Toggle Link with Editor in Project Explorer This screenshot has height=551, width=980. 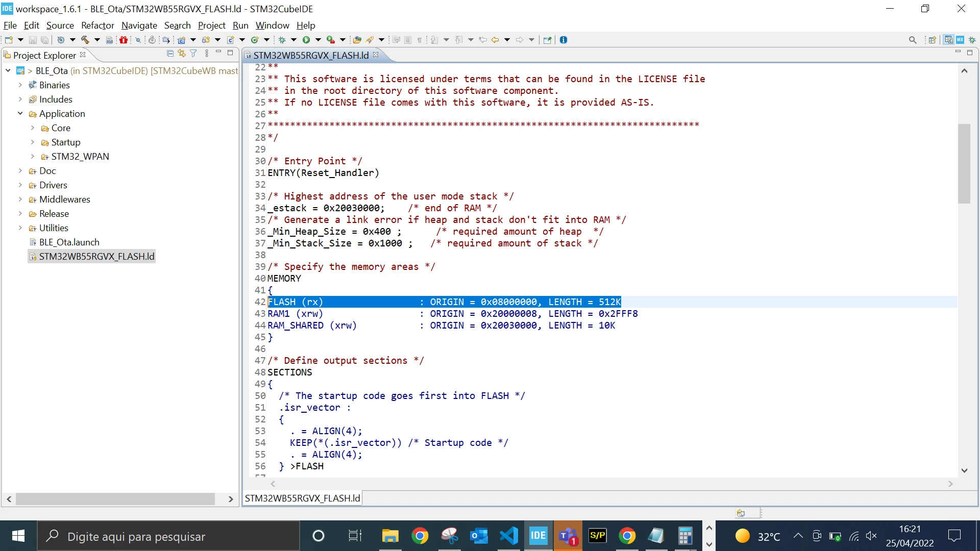tap(182, 53)
